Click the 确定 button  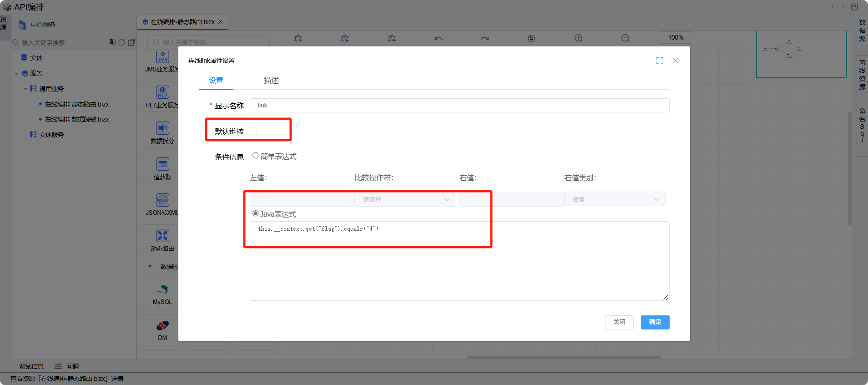(x=655, y=322)
